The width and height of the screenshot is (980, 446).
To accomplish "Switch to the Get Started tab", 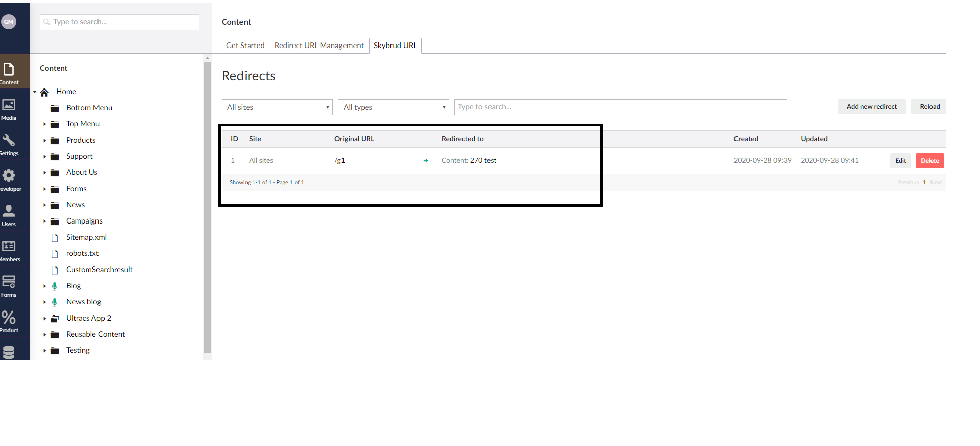I will (246, 46).
